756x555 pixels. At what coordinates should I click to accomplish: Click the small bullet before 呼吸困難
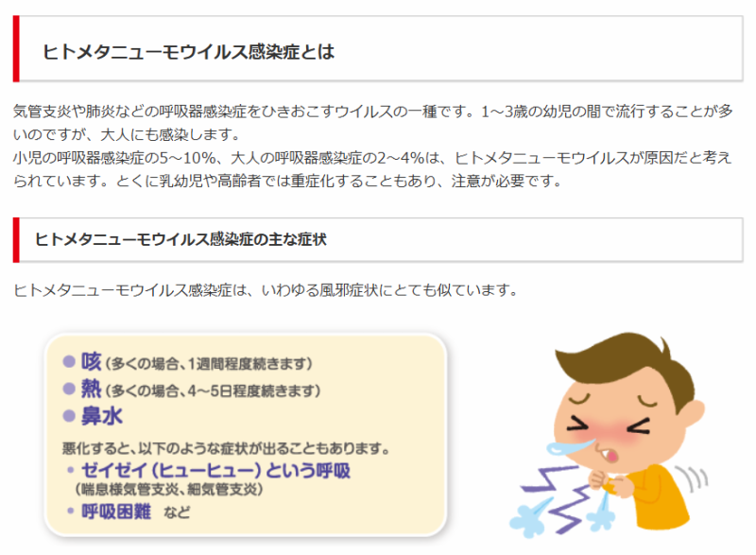click(x=71, y=511)
